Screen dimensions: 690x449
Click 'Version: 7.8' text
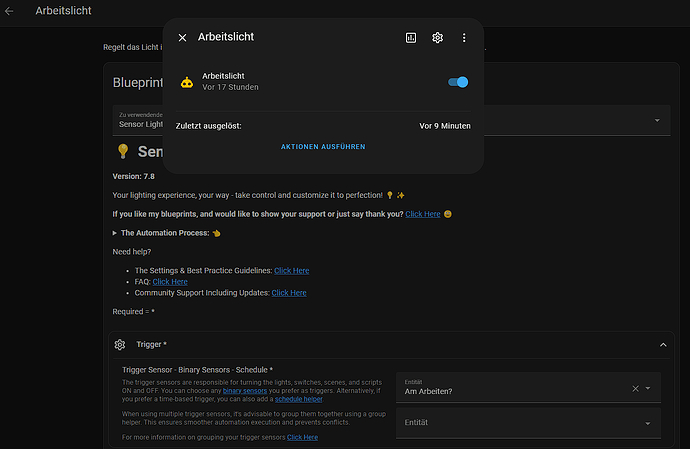(x=133, y=177)
